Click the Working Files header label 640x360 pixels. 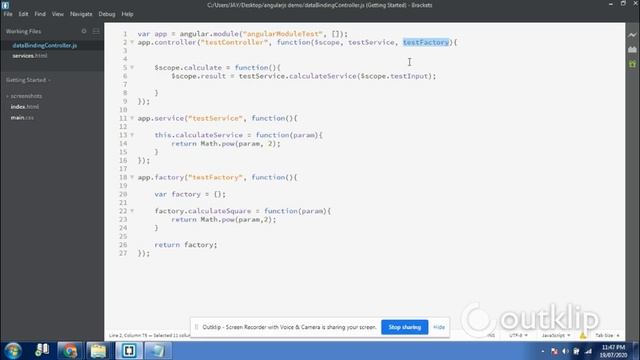[23, 31]
